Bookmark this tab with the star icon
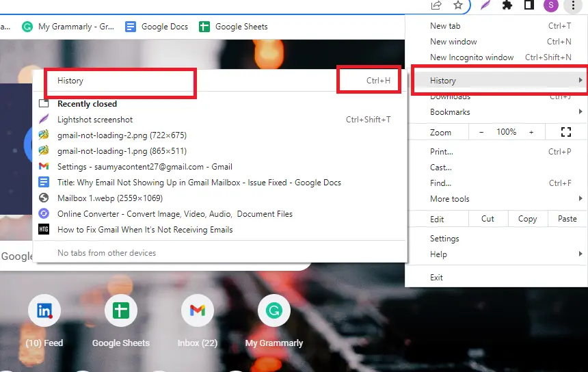Screen dimensions: 588x372 click(x=457, y=5)
